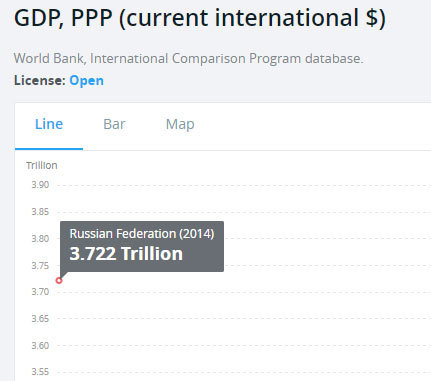Click the 3.55 y-axis tick label
This screenshot has width=431, height=381.
40,372
